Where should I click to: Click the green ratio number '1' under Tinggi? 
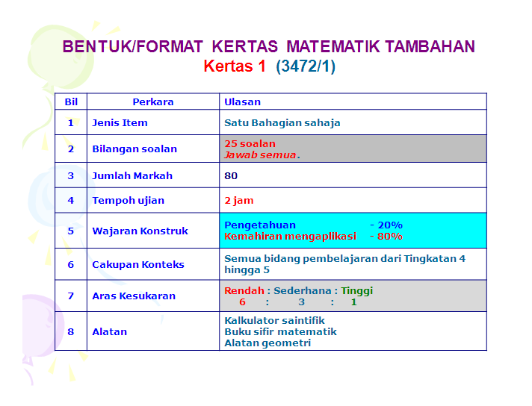(x=353, y=302)
